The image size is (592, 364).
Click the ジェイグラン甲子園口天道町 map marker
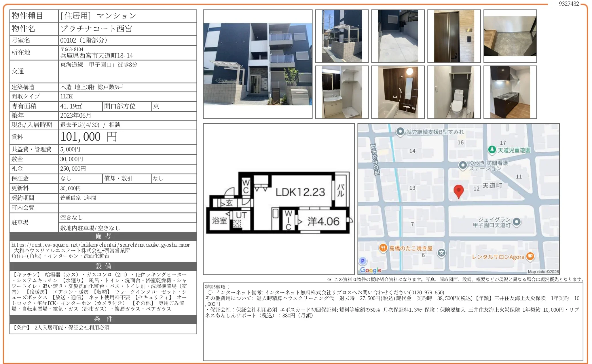point(517,222)
